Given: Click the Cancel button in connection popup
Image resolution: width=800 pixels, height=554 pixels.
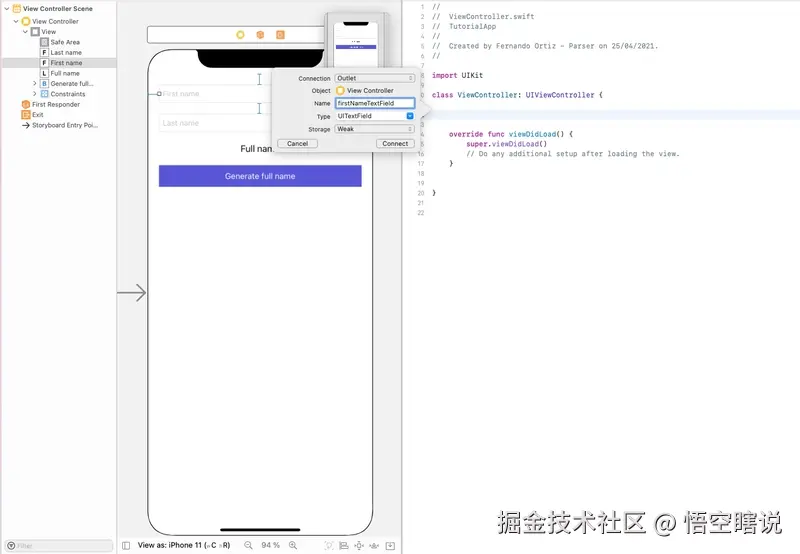Looking at the screenshot, I should click(x=297, y=143).
